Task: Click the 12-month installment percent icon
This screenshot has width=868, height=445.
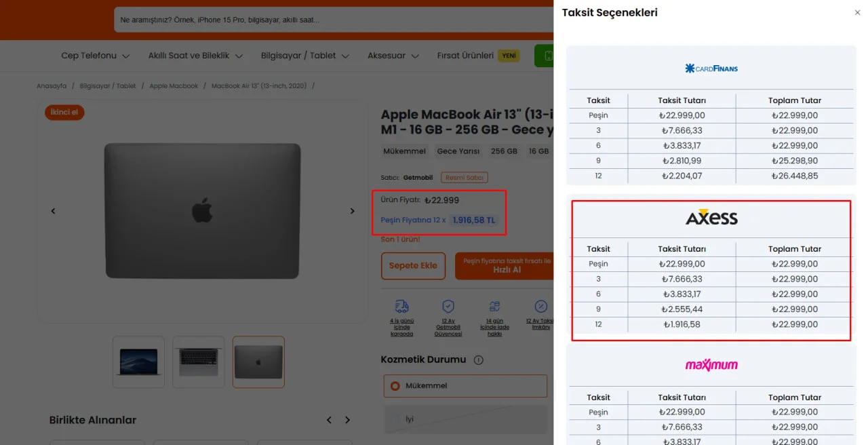Action: coord(540,307)
